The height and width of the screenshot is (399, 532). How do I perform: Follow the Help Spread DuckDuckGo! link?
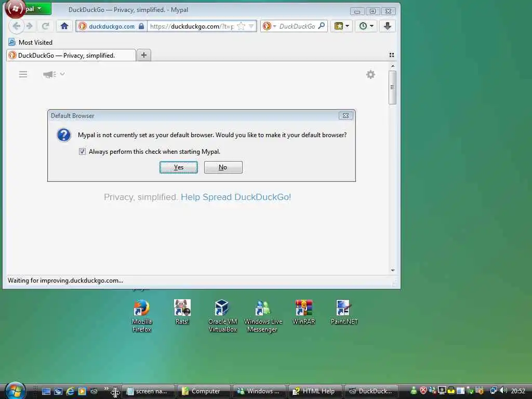pos(236,197)
